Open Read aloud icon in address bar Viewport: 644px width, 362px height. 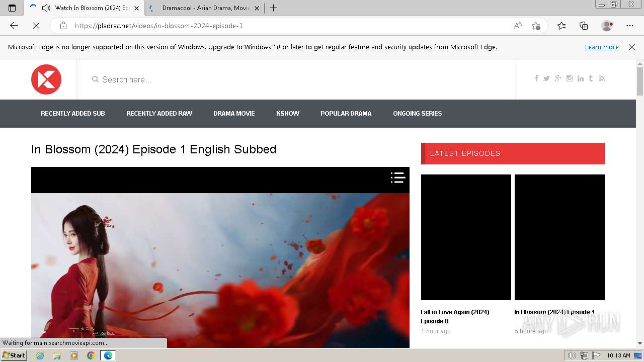[518, 26]
